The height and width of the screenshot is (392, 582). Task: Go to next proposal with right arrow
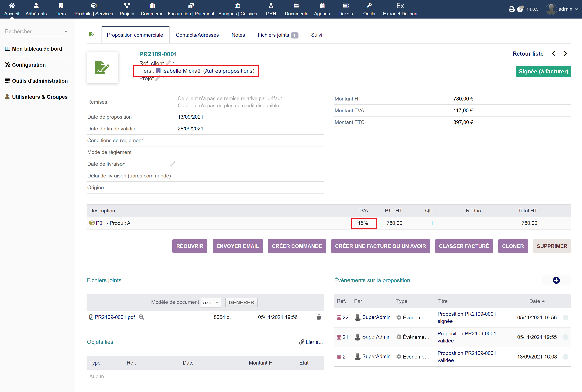[565, 54]
